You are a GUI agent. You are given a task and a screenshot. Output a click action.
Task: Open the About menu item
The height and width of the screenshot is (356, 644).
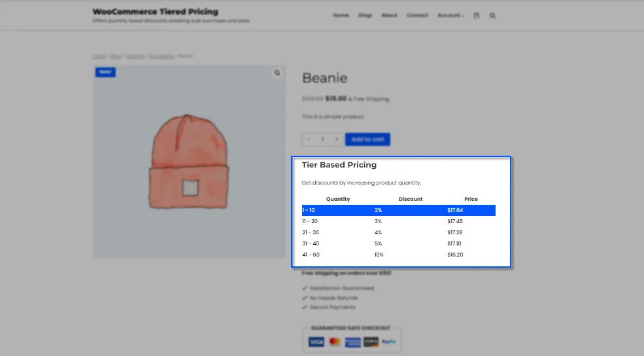click(x=390, y=15)
